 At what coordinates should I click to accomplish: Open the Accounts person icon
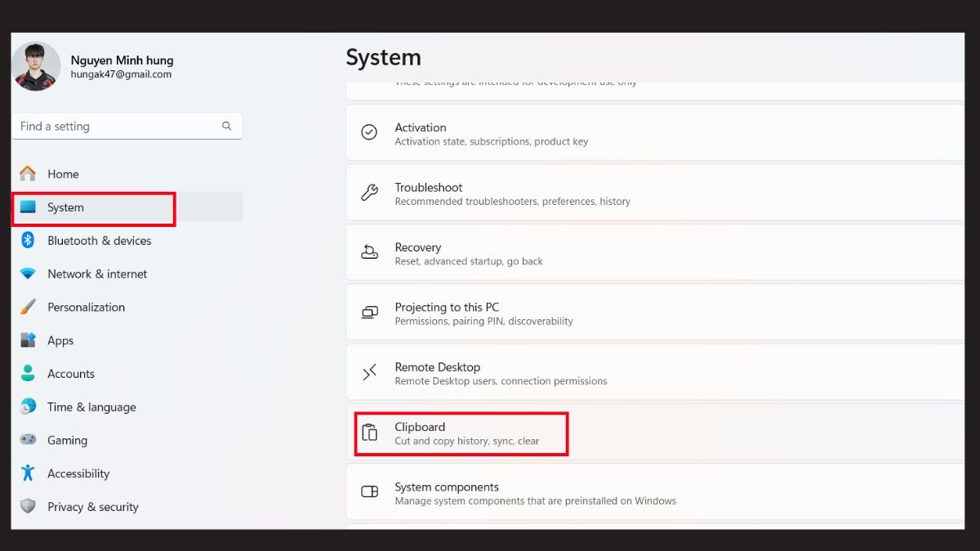[x=28, y=373]
